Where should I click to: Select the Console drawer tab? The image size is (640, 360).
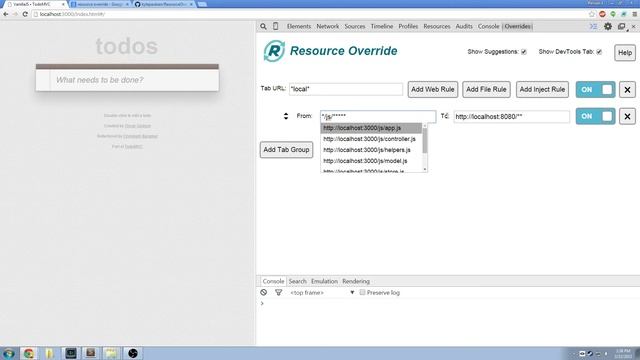pyautogui.click(x=273, y=281)
